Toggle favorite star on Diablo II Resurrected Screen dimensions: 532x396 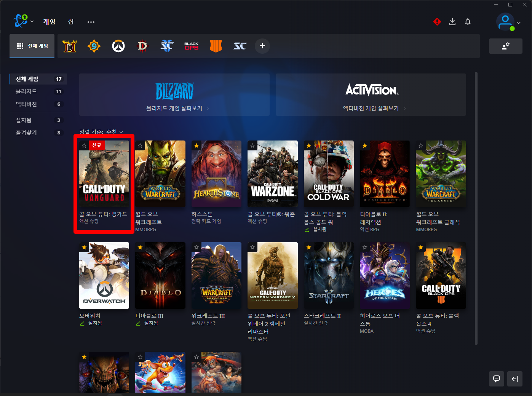pos(365,145)
